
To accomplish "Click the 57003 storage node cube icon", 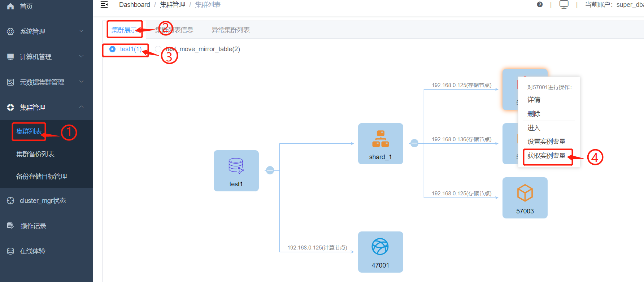I will click(525, 193).
